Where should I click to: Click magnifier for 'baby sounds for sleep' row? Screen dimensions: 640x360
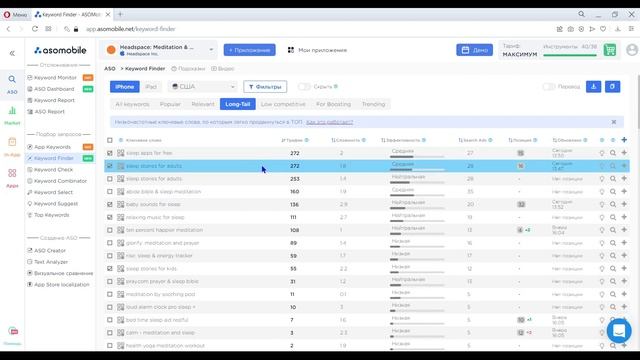coord(613,204)
